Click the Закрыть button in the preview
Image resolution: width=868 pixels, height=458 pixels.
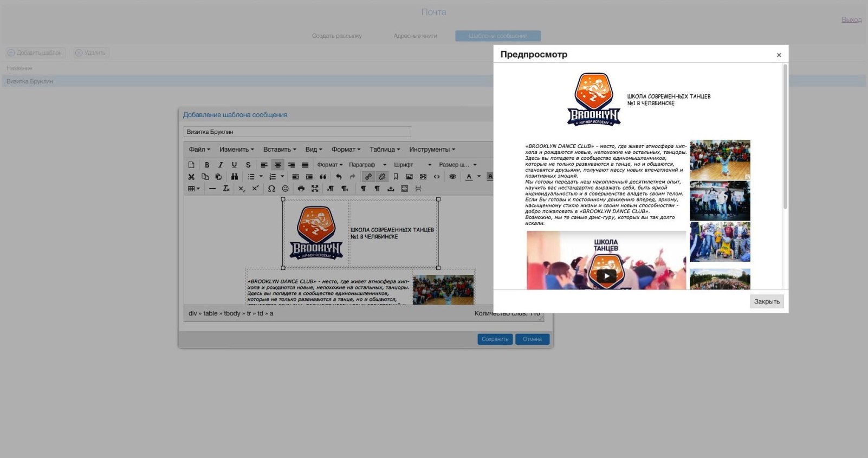click(767, 301)
